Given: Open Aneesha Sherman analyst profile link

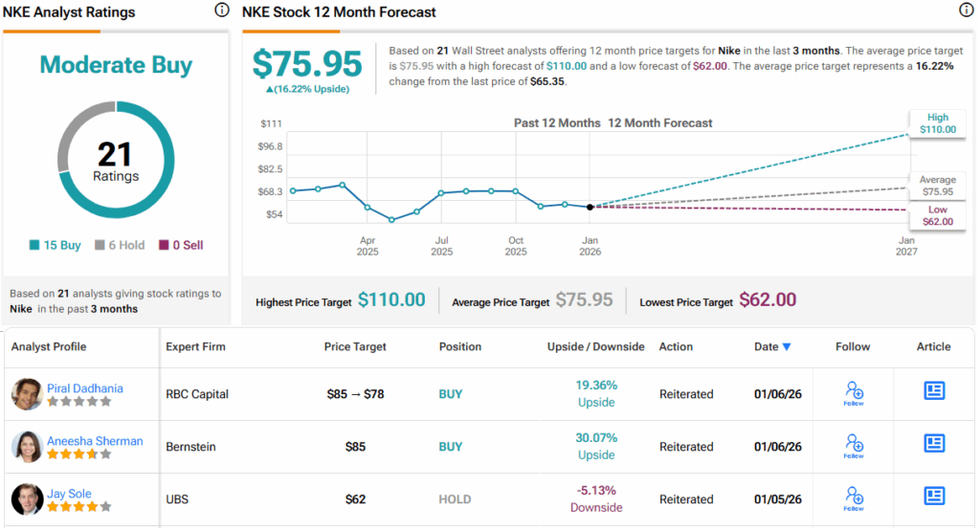Looking at the screenshot, I should tap(95, 441).
